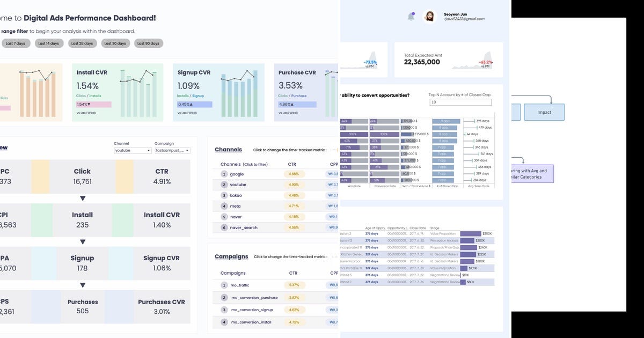This screenshot has height=338, width=644.
Task: Click the Top N Account input field
Action: tap(460, 102)
